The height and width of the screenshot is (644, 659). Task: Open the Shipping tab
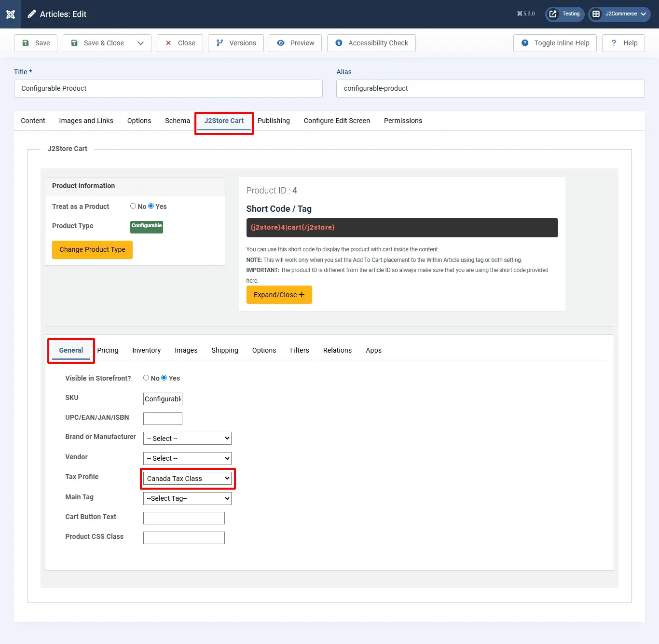pyautogui.click(x=225, y=350)
